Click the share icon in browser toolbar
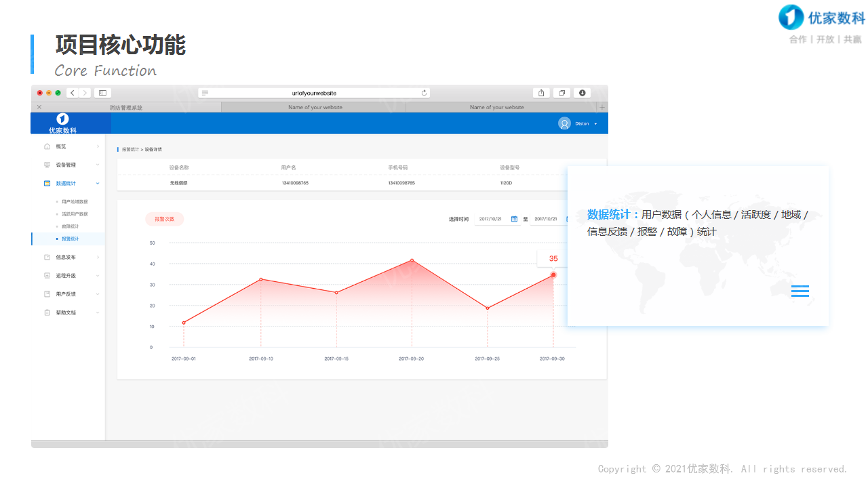 click(541, 93)
